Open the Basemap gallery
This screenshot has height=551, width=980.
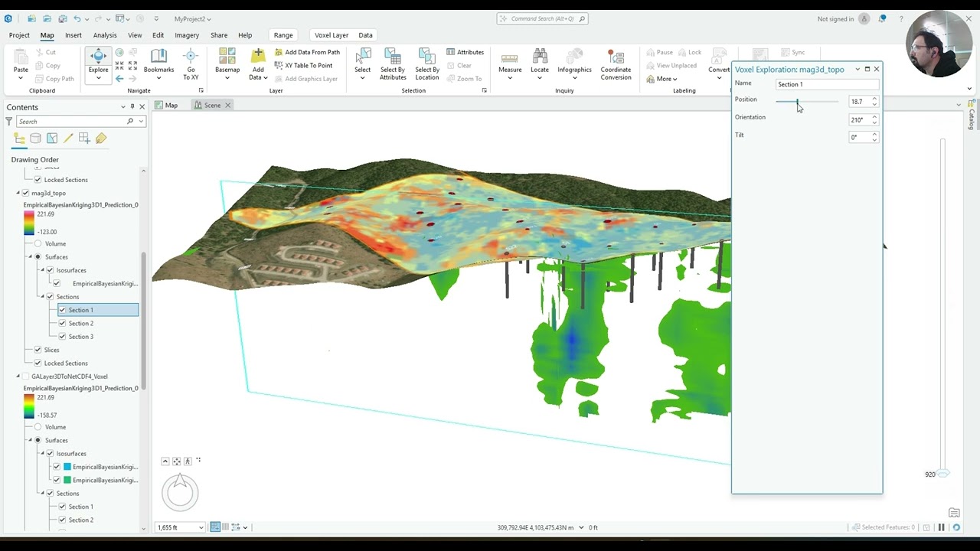click(227, 64)
